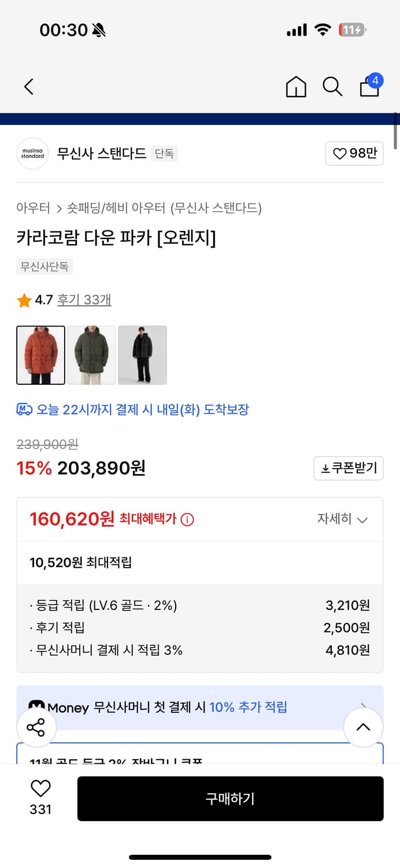400x868 pixels.
Task: Open reviews via 후기 33개 link
Action: [x=84, y=300]
